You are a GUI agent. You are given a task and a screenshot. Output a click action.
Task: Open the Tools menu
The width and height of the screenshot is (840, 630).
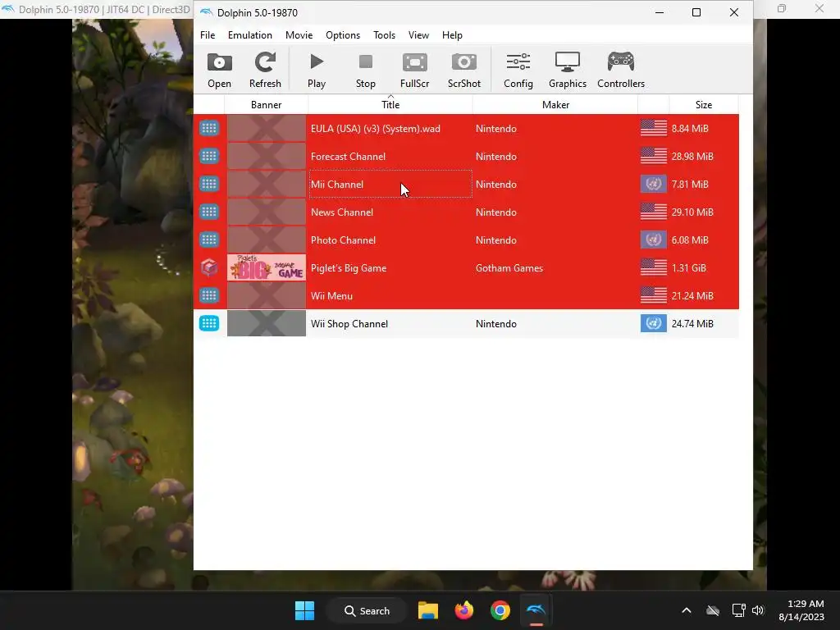point(384,34)
